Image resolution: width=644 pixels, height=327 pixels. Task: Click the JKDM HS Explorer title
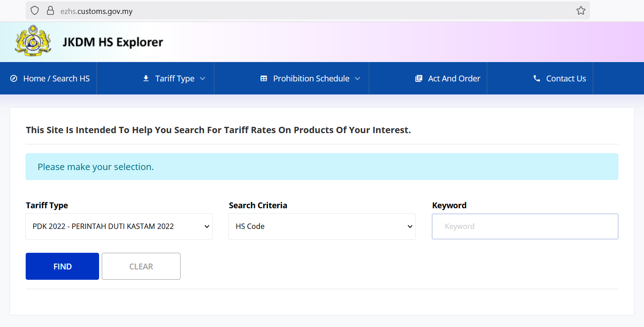pos(113,42)
